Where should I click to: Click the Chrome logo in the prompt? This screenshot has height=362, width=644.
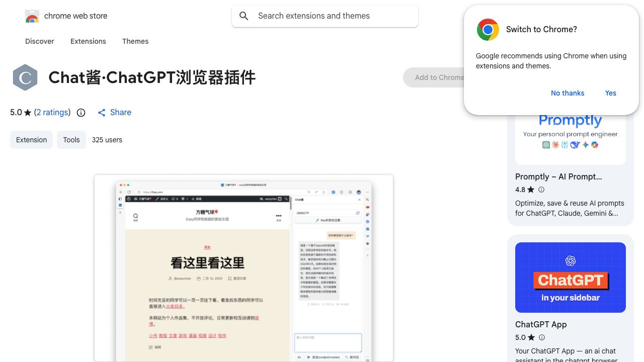pos(488,30)
